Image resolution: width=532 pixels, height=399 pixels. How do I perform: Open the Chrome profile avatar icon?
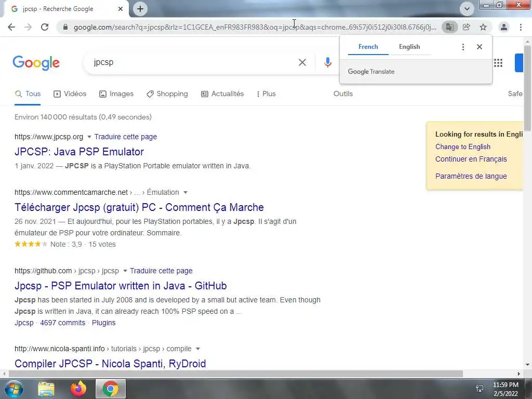[504, 27]
